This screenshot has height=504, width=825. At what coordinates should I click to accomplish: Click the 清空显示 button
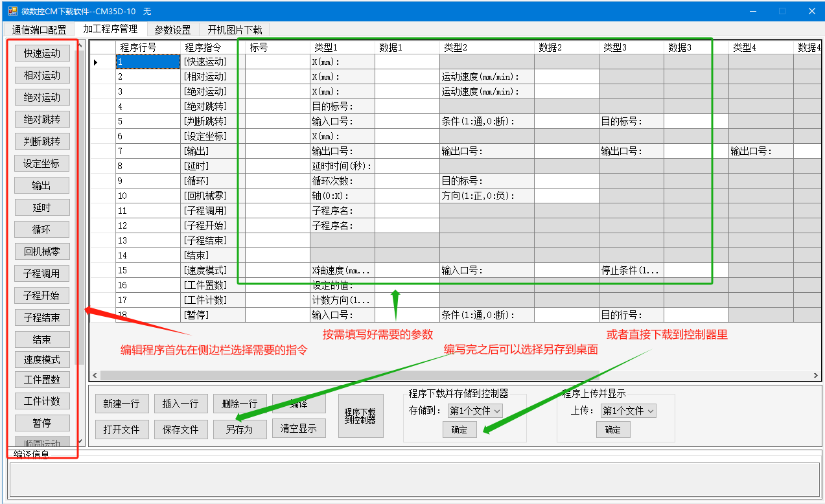tap(299, 428)
